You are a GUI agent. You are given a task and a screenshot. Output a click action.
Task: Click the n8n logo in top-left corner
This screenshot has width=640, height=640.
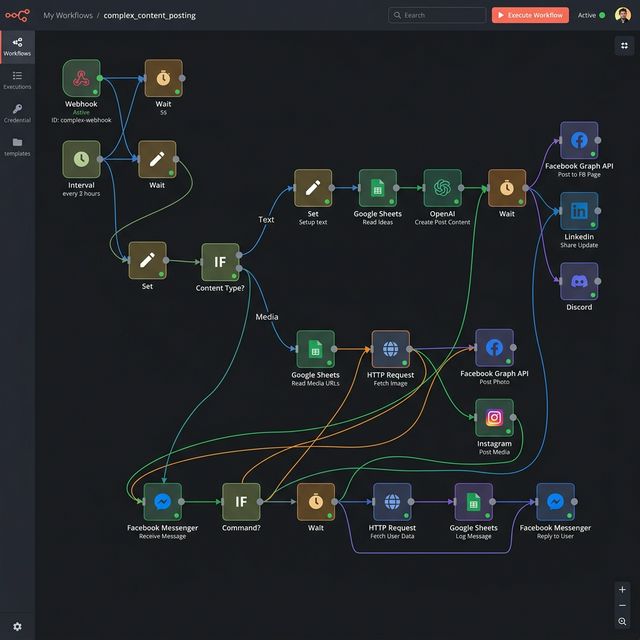tap(17, 16)
